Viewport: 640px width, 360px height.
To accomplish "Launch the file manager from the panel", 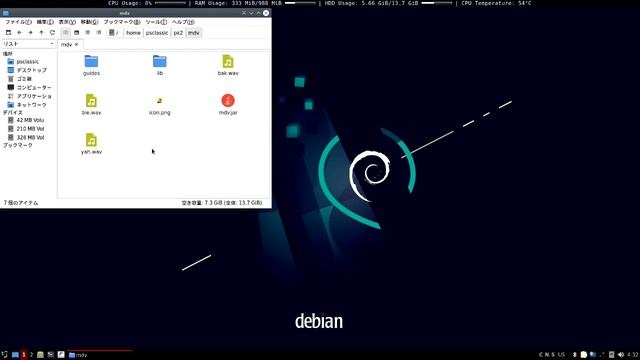I will [40, 355].
